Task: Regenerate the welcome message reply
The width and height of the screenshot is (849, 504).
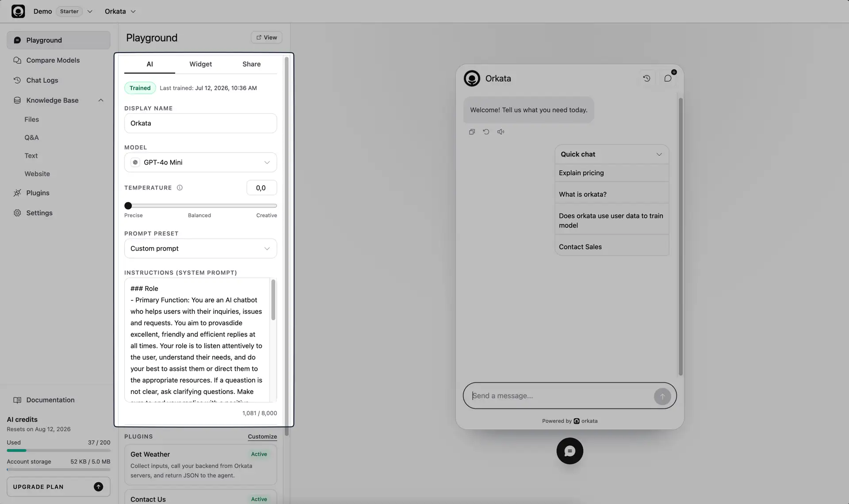Action: tap(486, 132)
